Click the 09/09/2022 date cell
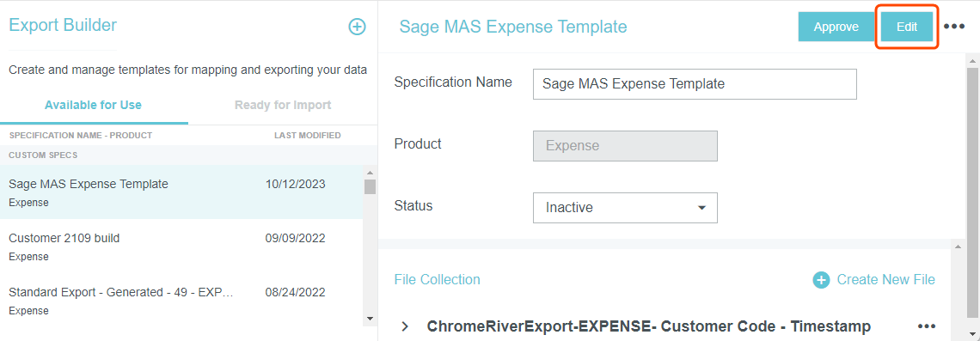 point(295,238)
